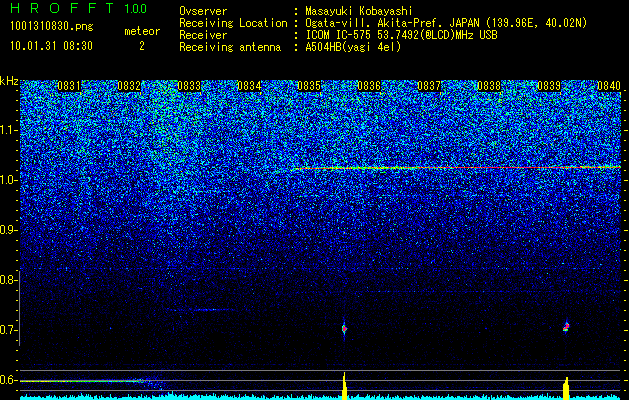
Task: Click the 0840 time marker
Action: pyautogui.click(x=609, y=86)
